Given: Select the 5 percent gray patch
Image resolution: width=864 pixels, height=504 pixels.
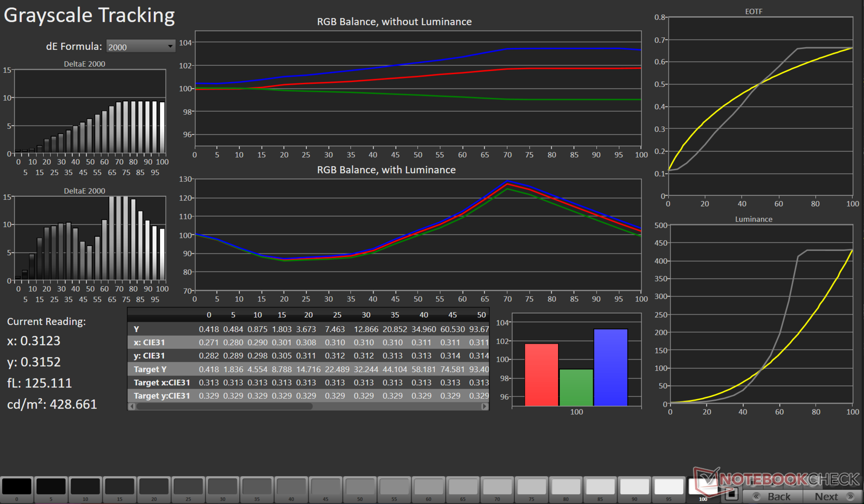Looking at the screenshot, I should tap(51, 487).
